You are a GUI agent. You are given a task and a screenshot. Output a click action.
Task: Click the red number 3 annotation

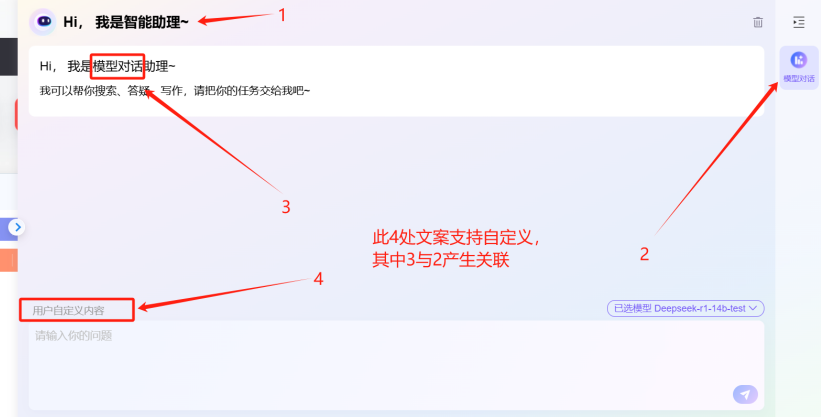[x=285, y=207]
